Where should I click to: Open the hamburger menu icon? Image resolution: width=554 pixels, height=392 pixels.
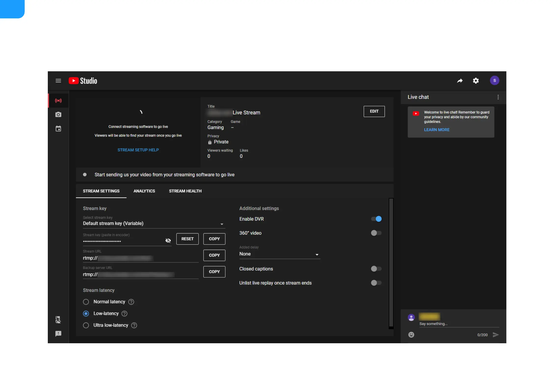tap(58, 81)
